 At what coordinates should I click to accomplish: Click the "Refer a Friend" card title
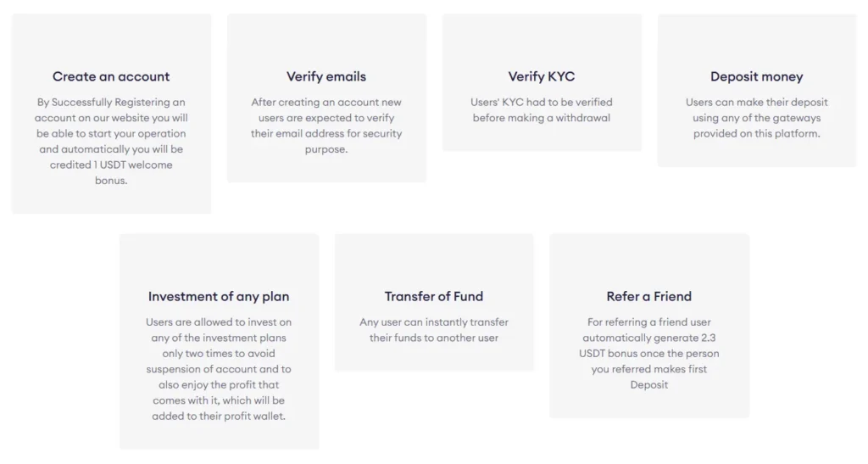click(x=649, y=296)
